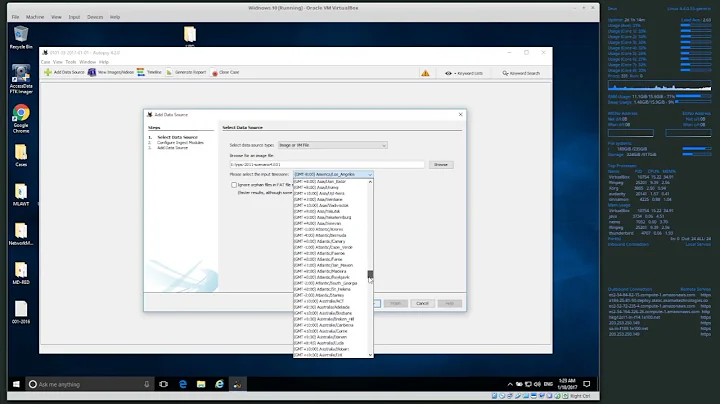This screenshot has width=720, height=404.
Task: Open File menu in VirtualBox window
Action: (15, 17)
